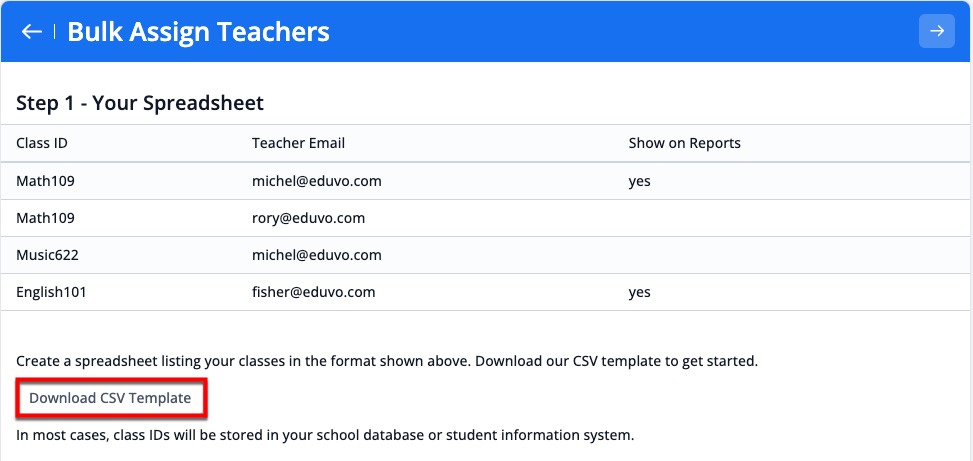Click the Class ID column header
This screenshot has width=973, height=461.
(x=42, y=143)
